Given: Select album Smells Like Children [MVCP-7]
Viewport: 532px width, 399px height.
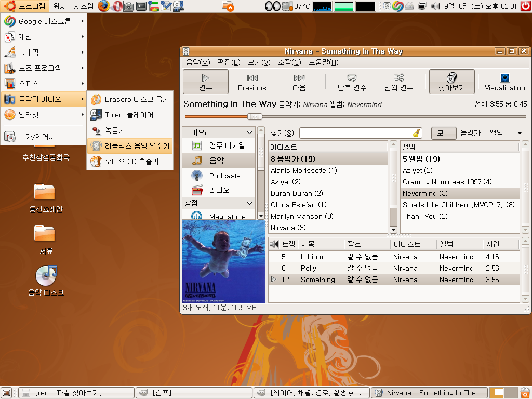Looking at the screenshot, I should tap(460, 205).
